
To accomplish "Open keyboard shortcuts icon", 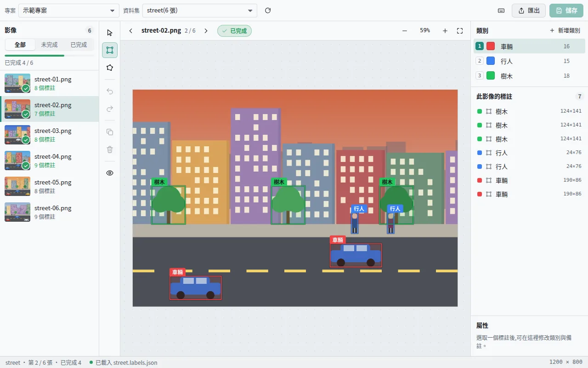I will (x=501, y=11).
